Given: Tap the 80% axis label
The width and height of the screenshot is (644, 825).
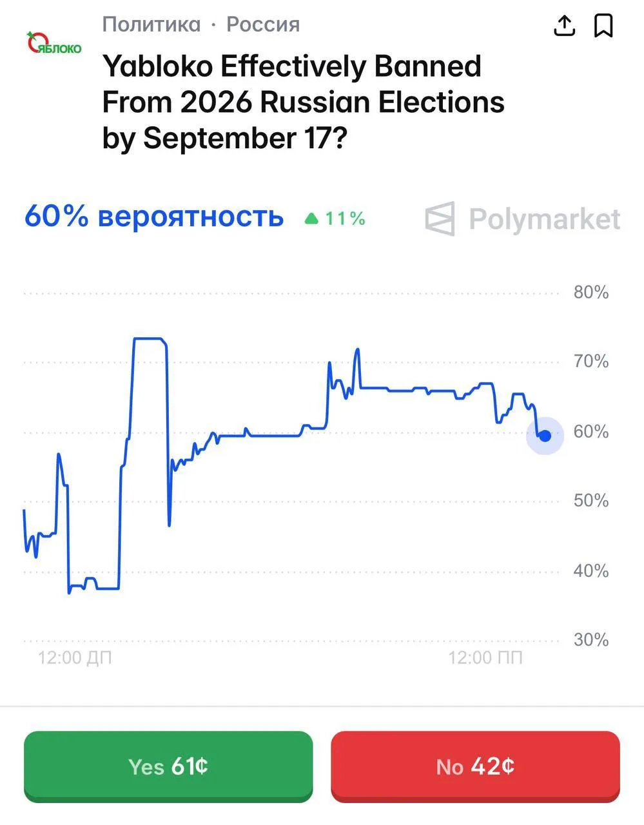Looking at the screenshot, I should (x=591, y=293).
